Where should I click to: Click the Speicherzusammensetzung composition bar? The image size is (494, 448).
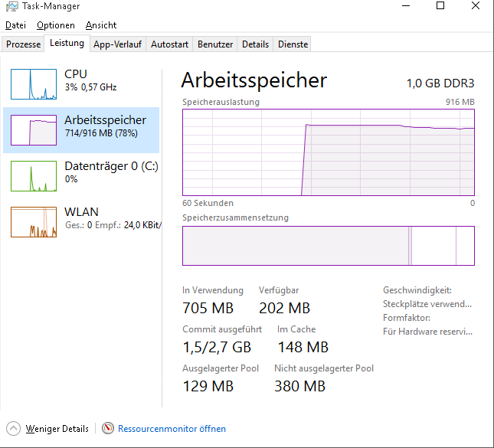328,246
